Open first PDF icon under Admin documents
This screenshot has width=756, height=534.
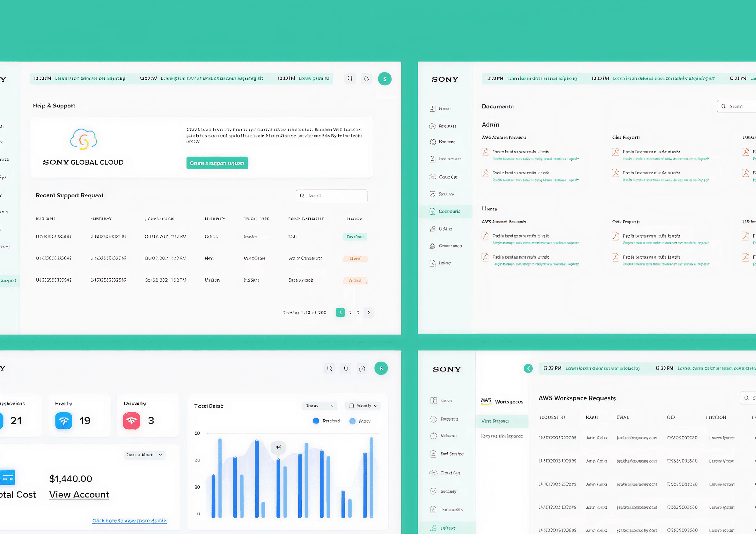(485, 152)
